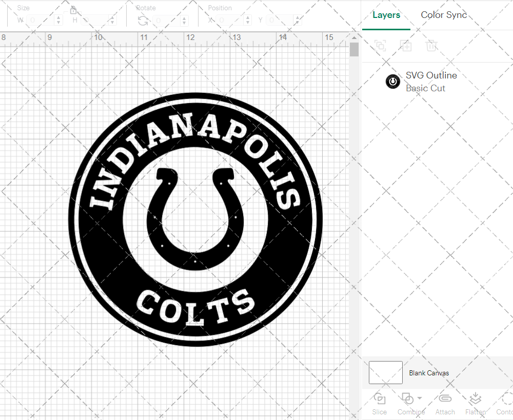Select the Layers tab

coord(386,15)
